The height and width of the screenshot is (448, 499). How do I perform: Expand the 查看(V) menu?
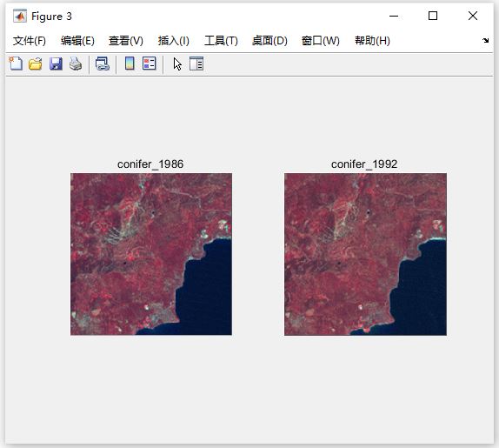[x=126, y=41]
